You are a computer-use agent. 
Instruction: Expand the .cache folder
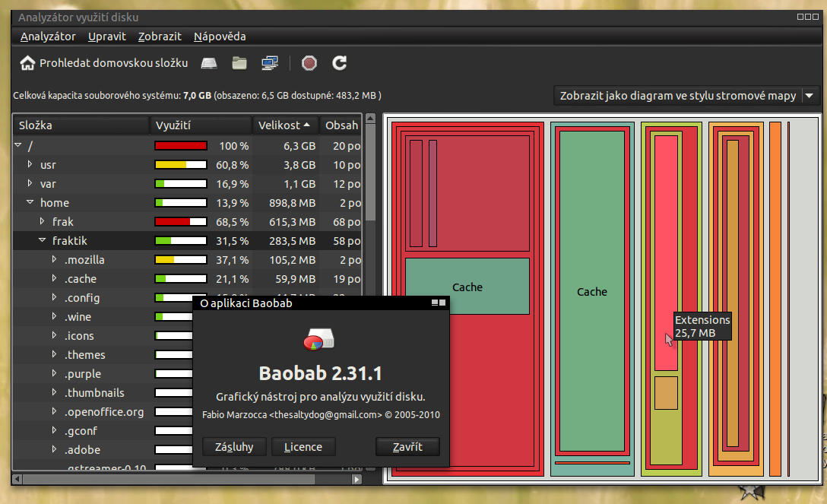tap(54, 278)
